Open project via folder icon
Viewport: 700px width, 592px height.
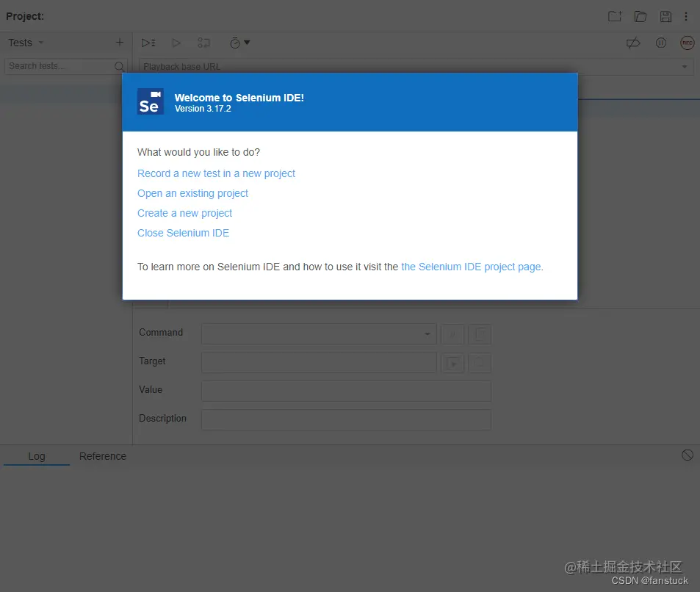click(x=641, y=16)
